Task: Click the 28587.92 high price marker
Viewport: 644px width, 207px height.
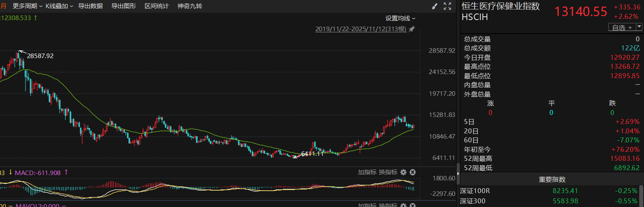Action: point(40,56)
